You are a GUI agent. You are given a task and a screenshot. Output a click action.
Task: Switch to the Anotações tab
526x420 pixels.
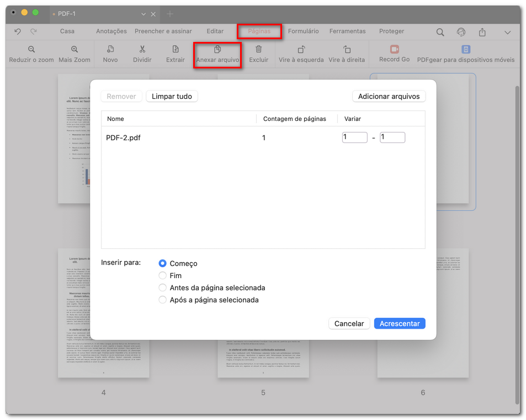pos(111,31)
